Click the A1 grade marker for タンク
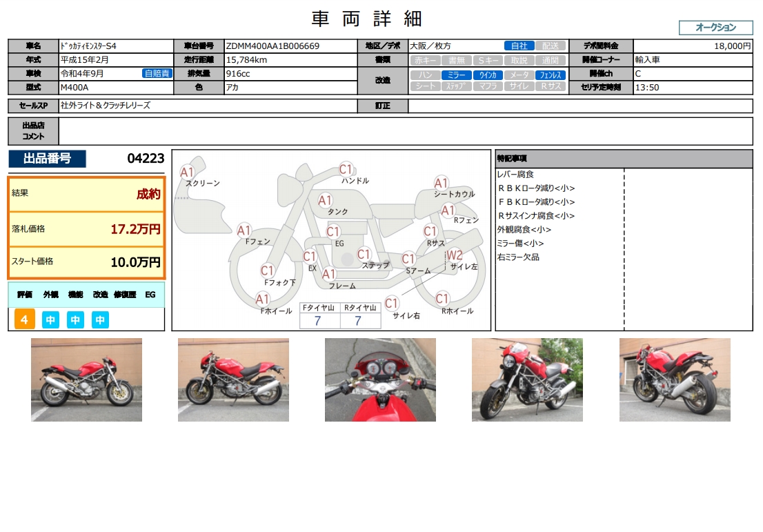 pos(324,200)
